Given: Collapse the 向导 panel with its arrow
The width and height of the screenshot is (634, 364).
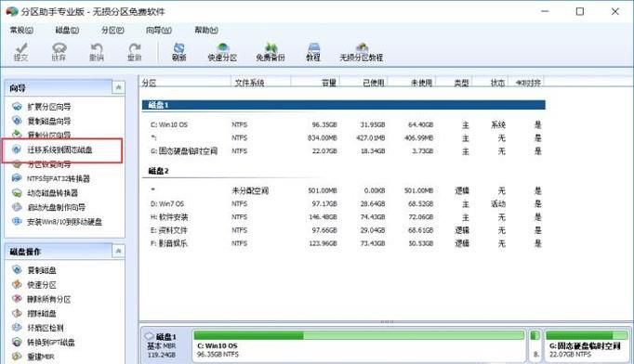Looking at the screenshot, I should click(x=118, y=87).
